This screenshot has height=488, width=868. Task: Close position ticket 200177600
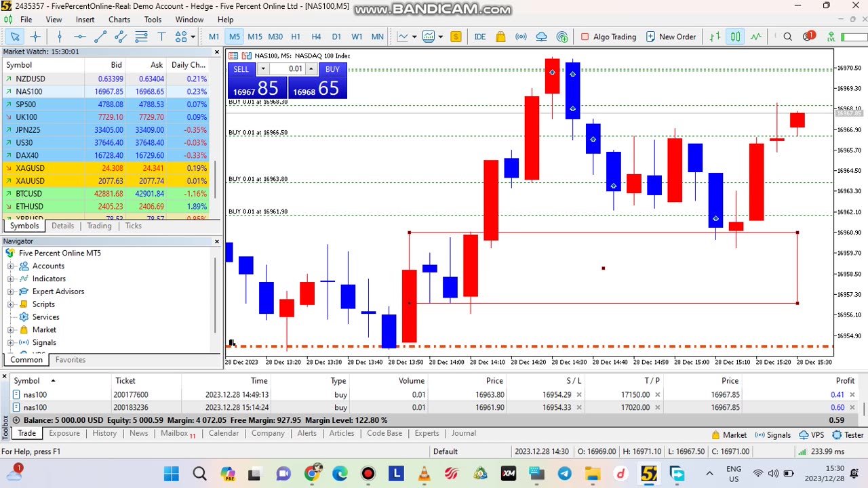852,394
